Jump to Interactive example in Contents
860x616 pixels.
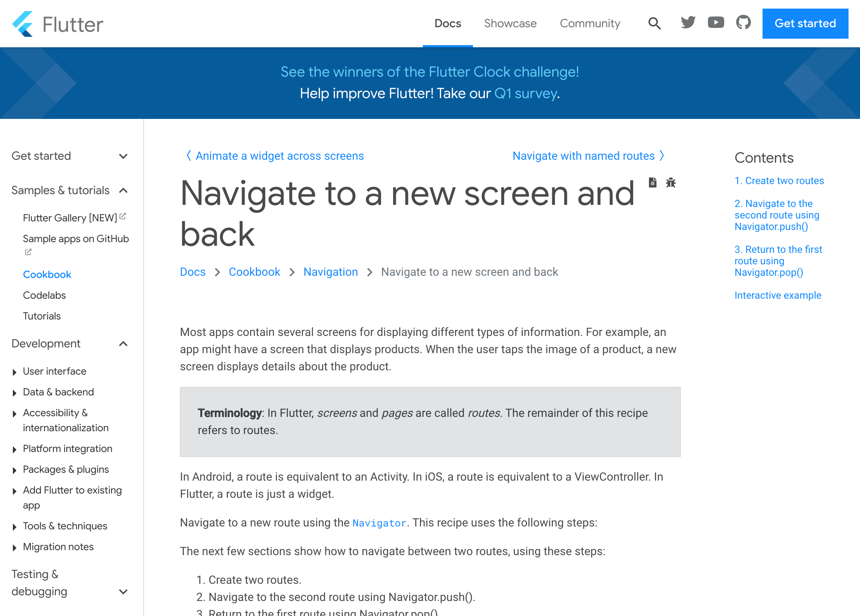(x=777, y=295)
